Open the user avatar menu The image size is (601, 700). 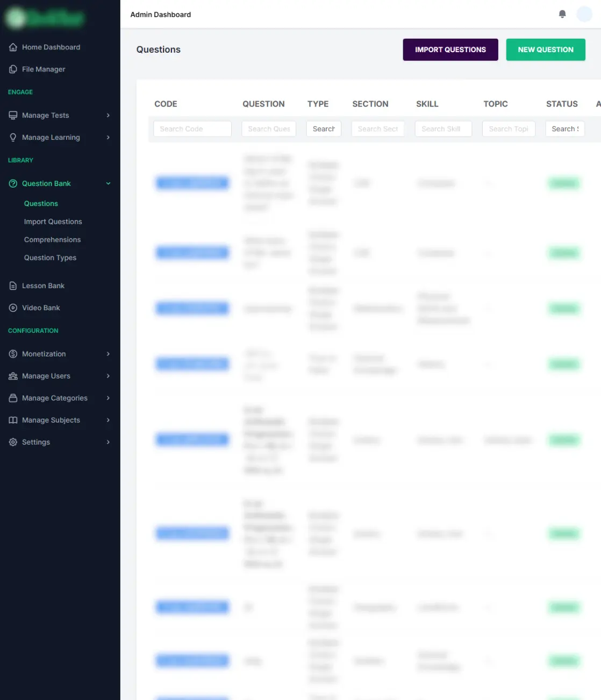tap(584, 14)
